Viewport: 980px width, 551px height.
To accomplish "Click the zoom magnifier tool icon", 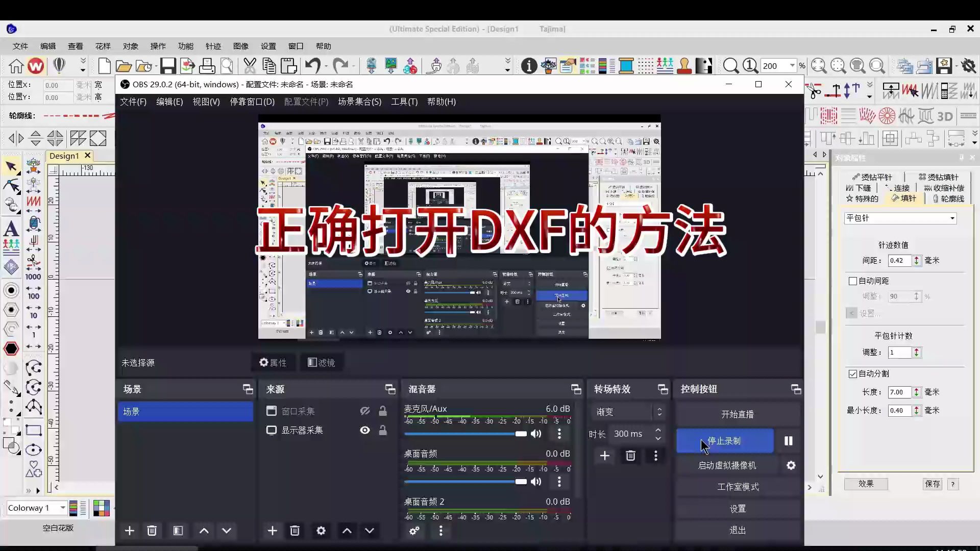I will [x=730, y=66].
